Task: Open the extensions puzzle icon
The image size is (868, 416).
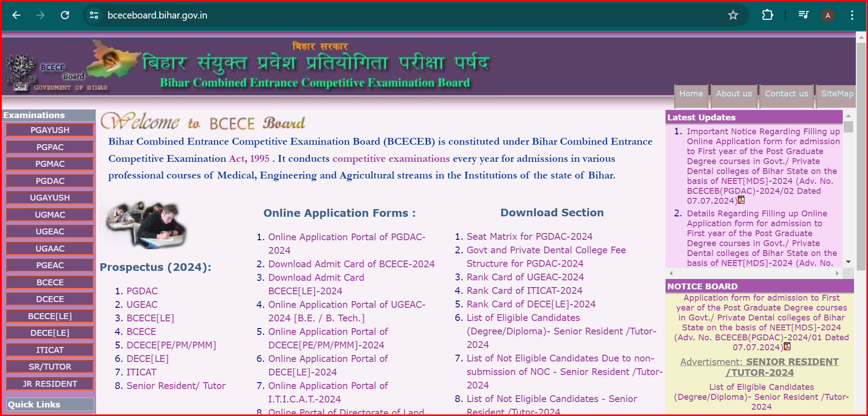Action: (767, 15)
